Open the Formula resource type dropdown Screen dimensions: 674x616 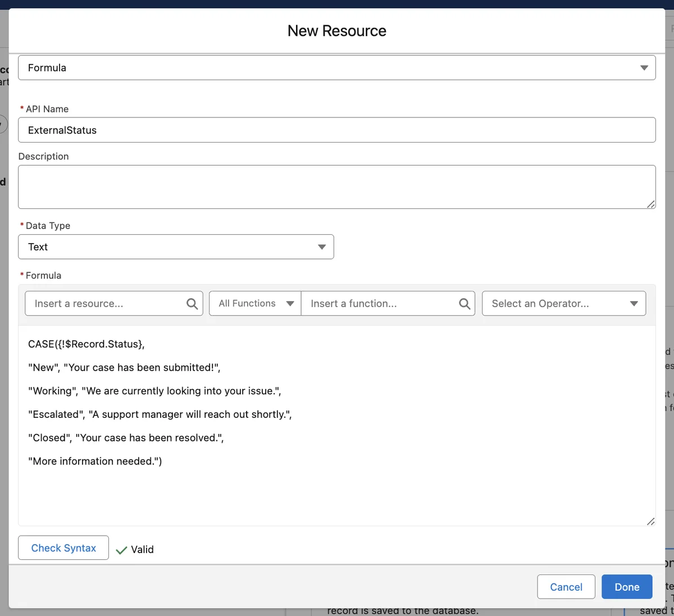pos(337,68)
